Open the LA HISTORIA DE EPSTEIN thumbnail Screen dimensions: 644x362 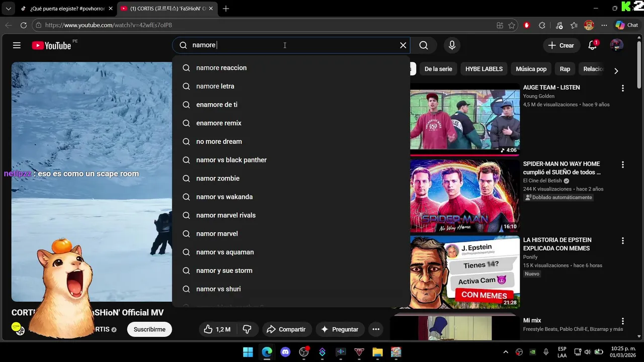coord(465,272)
